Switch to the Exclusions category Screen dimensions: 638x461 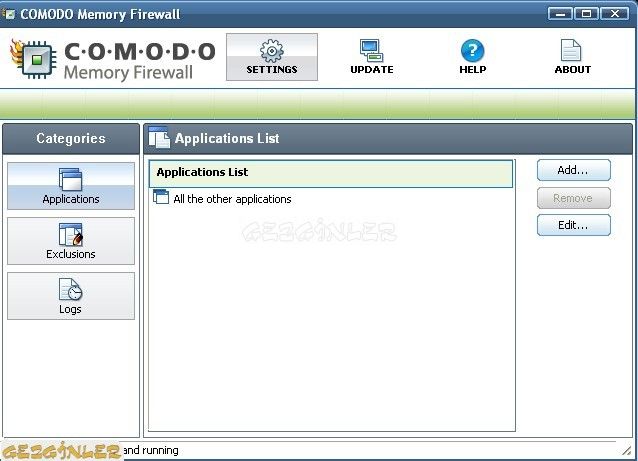[x=71, y=241]
